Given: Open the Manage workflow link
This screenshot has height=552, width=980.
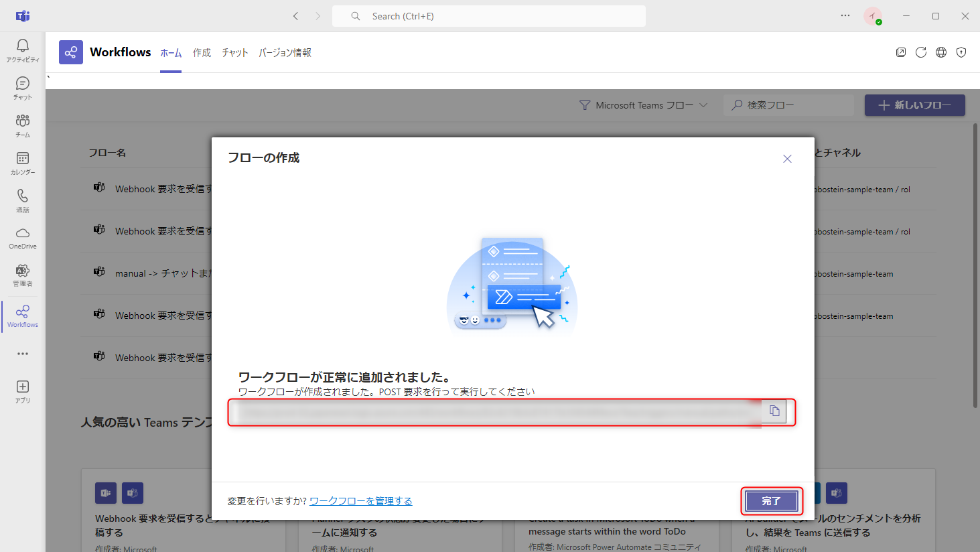Looking at the screenshot, I should click(x=361, y=501).
